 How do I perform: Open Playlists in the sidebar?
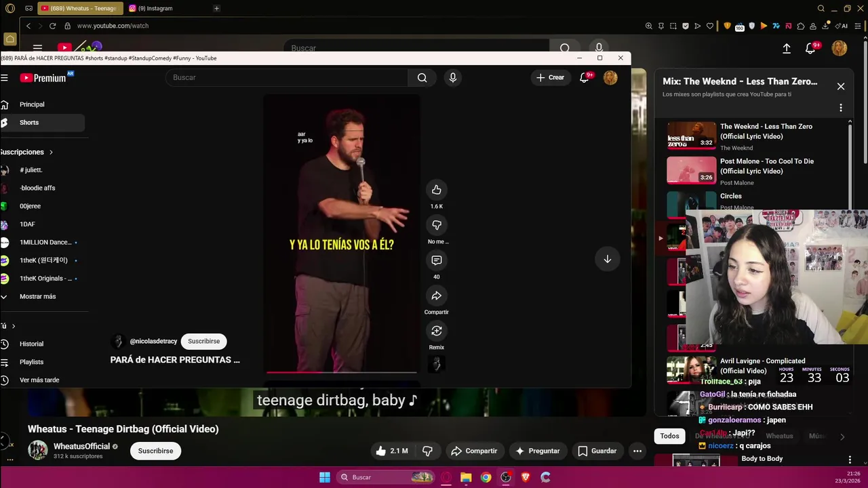[x=31, y=362]
